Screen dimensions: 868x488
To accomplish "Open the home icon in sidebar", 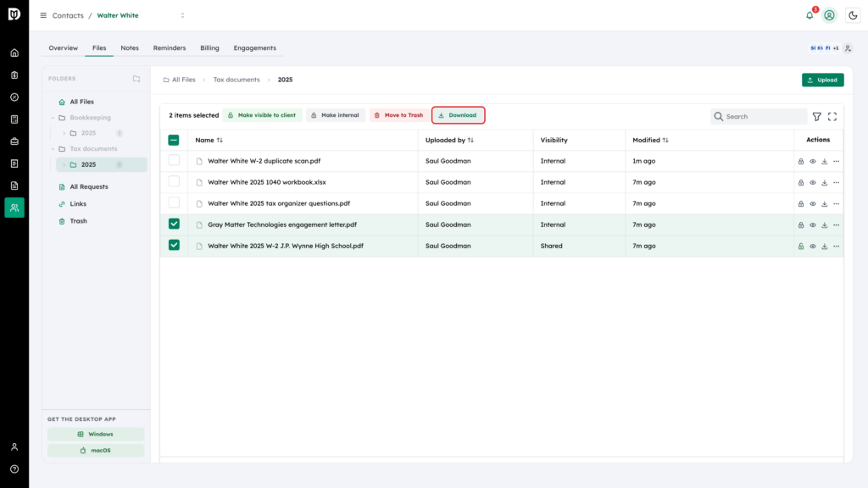I will pyautogui.click(x=14, y=53).
